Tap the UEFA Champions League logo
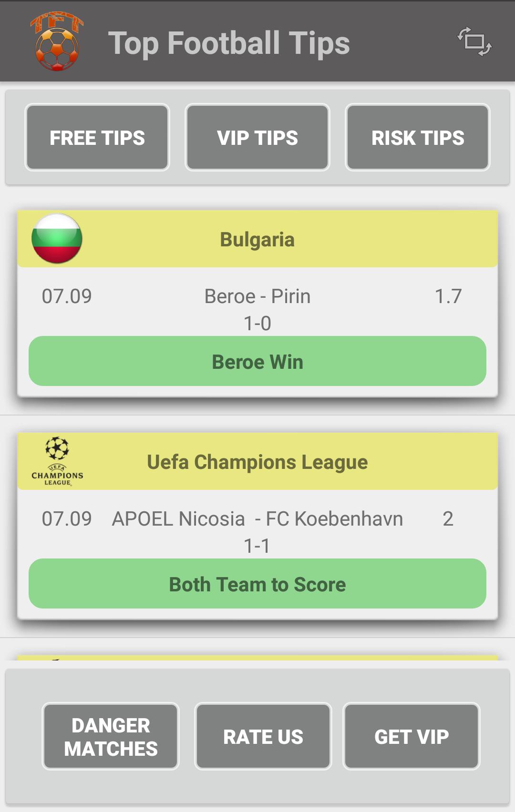Viewport: 515px width, 812px height. click(57, 461)
